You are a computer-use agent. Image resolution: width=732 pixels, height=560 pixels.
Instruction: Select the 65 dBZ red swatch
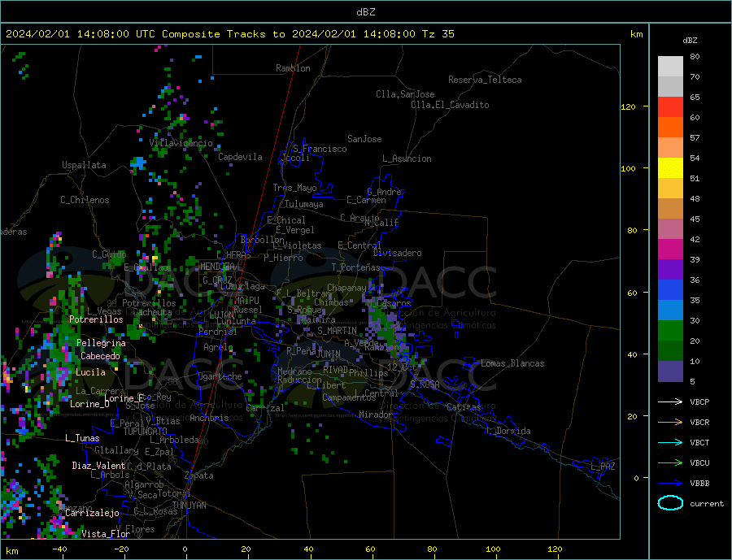670,106
